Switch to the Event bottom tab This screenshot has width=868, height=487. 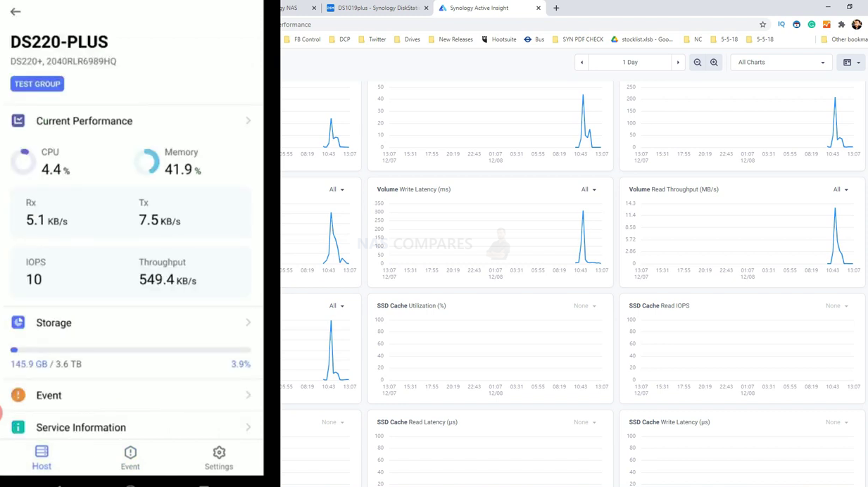point(130,457)
